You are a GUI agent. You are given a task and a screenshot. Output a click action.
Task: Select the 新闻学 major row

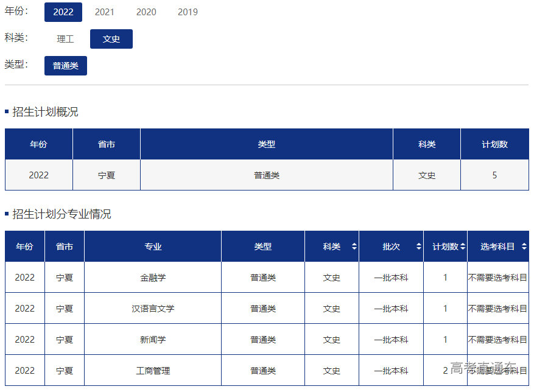pos(153,340)
